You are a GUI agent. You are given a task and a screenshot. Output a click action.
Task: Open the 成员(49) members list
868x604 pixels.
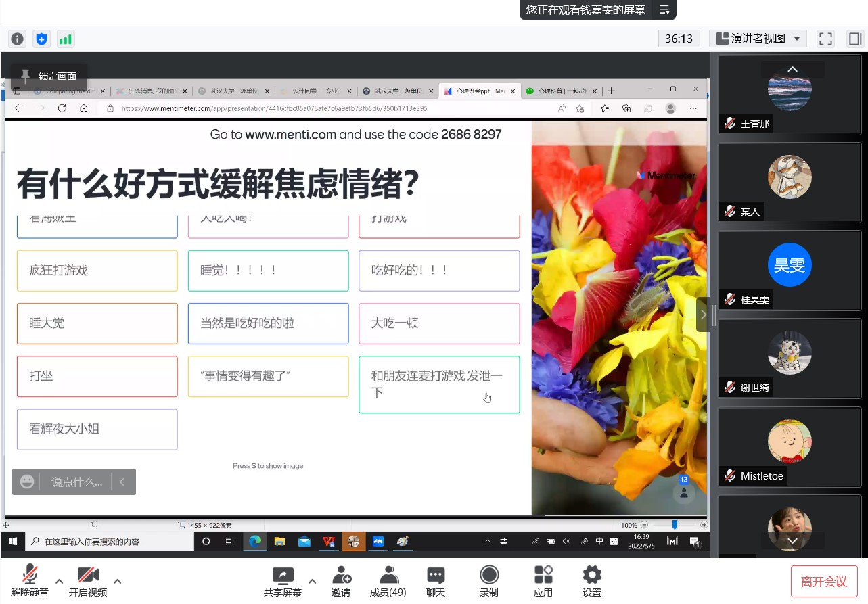point(388,581)
